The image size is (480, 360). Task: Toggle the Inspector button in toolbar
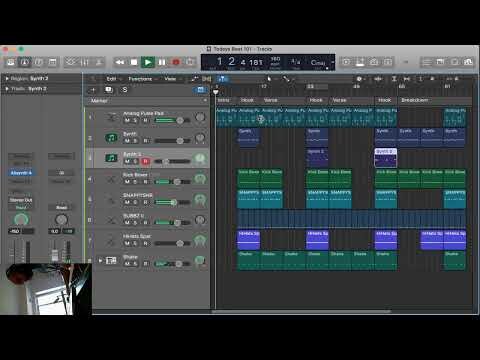pos(25,62)
